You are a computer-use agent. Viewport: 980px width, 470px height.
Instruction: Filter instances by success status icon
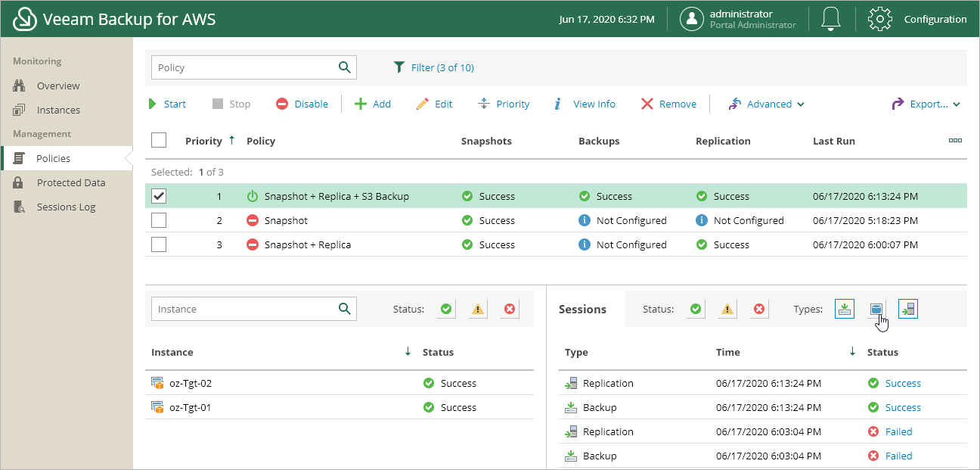pyautogui.click(x=446, y=309)
